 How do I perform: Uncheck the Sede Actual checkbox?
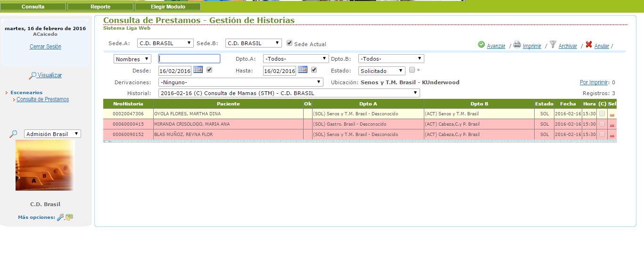(289, 43)
